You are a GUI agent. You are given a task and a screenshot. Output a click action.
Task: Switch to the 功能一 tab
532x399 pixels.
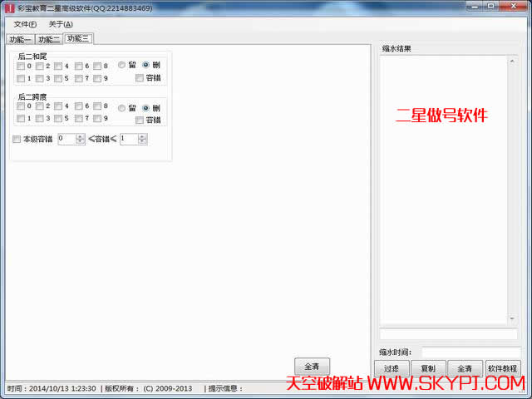[20, 39]
